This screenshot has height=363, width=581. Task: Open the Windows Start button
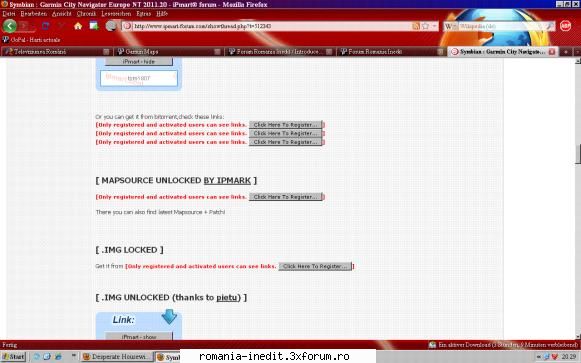13,357
